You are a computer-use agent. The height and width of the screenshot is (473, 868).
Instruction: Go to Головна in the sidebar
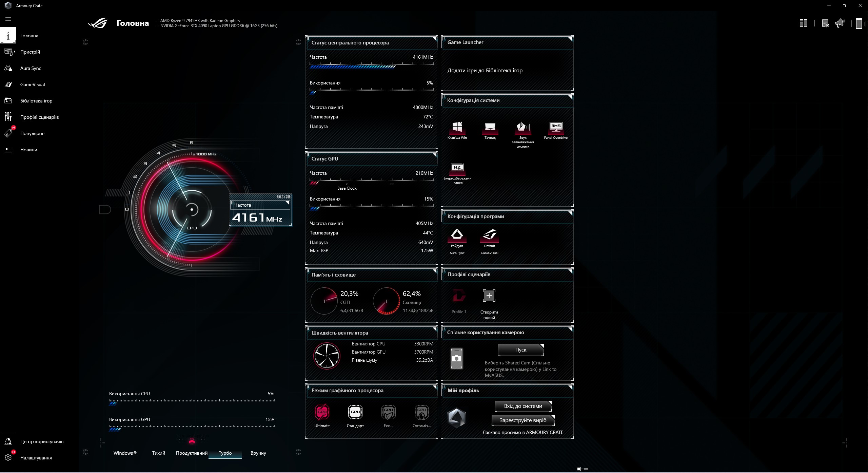[x=29, y=36]
